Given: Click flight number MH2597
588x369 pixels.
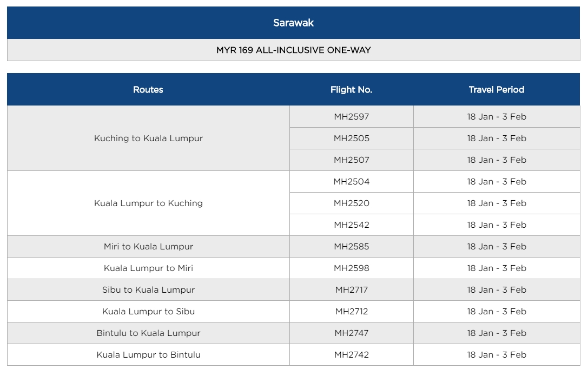Looking at the screenshot, I should [351, 117].
